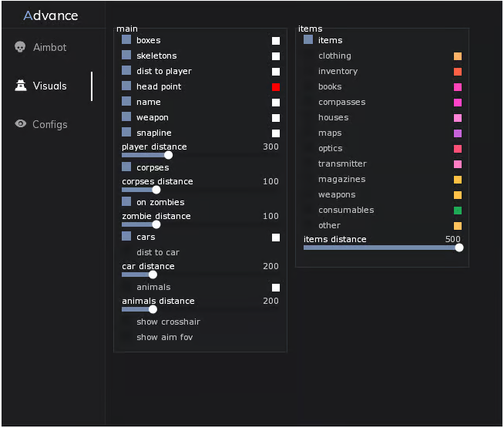
Task: Open the purple maps color swatch
Action: 458,133
